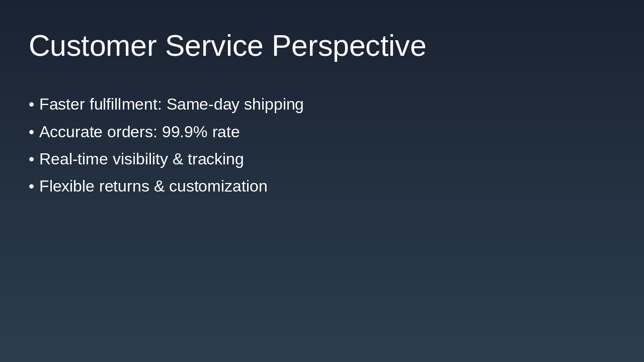Click the ampersand in "visibility & tracking"
This screenshot has height=362, width=644.
[178, 159]
